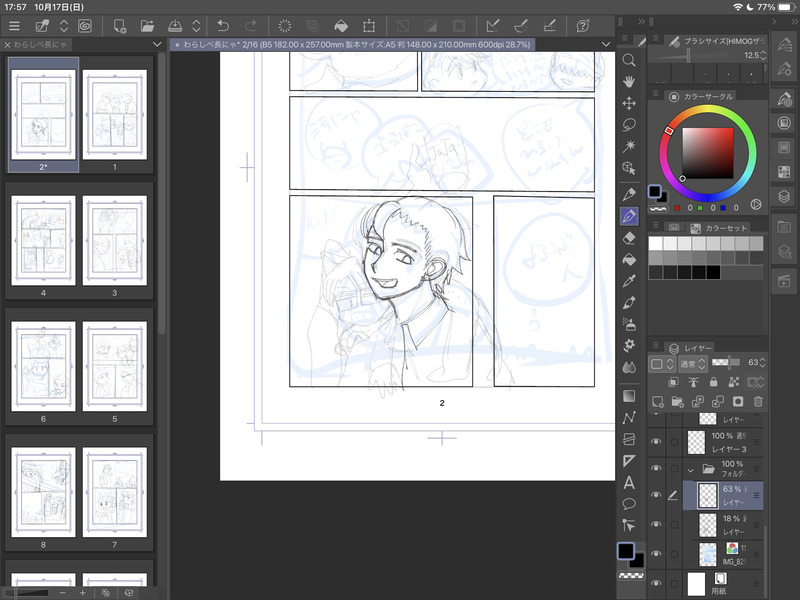Click the minus zoom button in page manager
Image resolution: width=800 pixels, height=600 pixels.
click(x=62, y=592)
